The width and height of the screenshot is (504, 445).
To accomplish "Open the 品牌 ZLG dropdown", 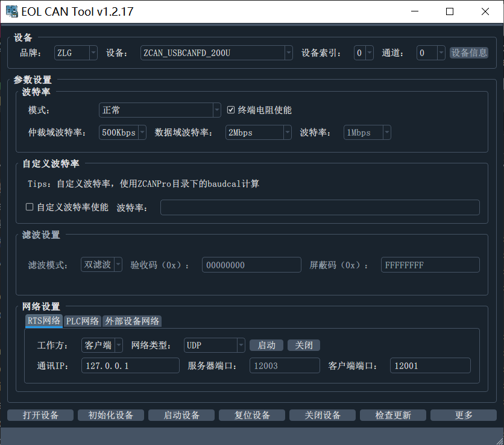I will coord(76,52).
